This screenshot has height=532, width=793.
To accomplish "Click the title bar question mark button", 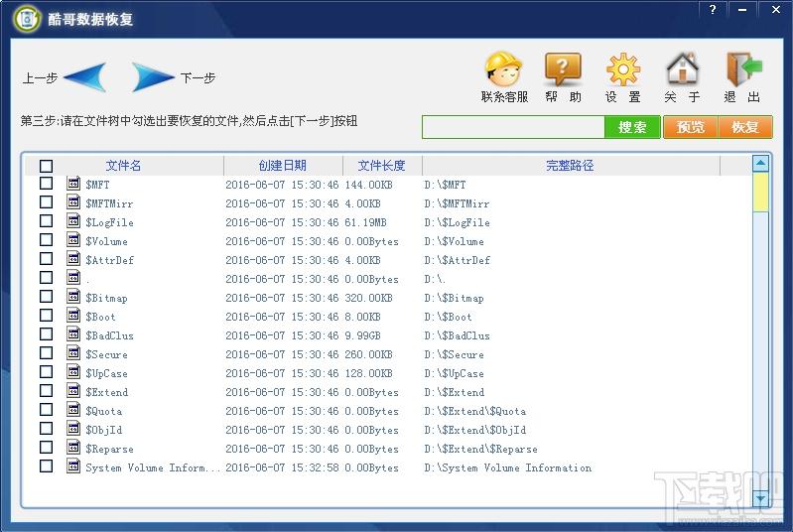I will pos(713,9).
